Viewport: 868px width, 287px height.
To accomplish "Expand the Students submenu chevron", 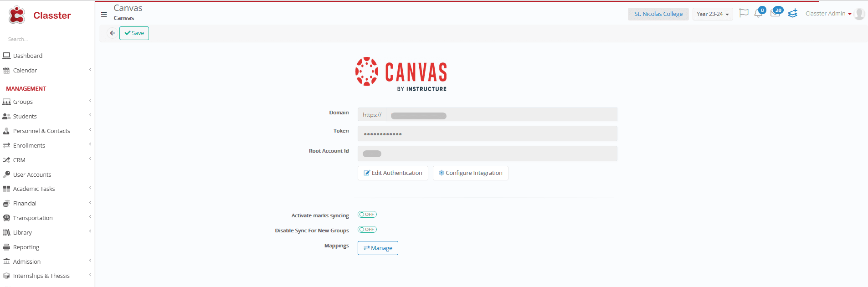I will (90, 115).
